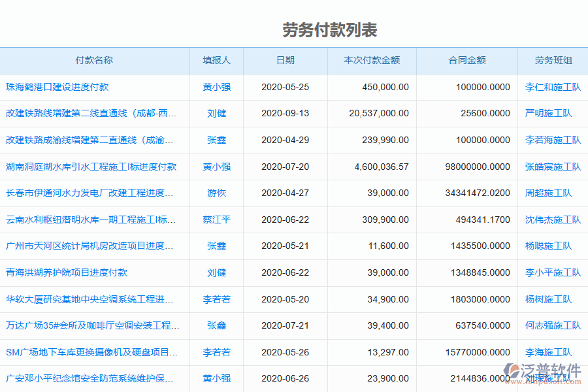This screenshot has height=392, width=588.
Task: Click the 日期 column header
Action: [284, 60]
